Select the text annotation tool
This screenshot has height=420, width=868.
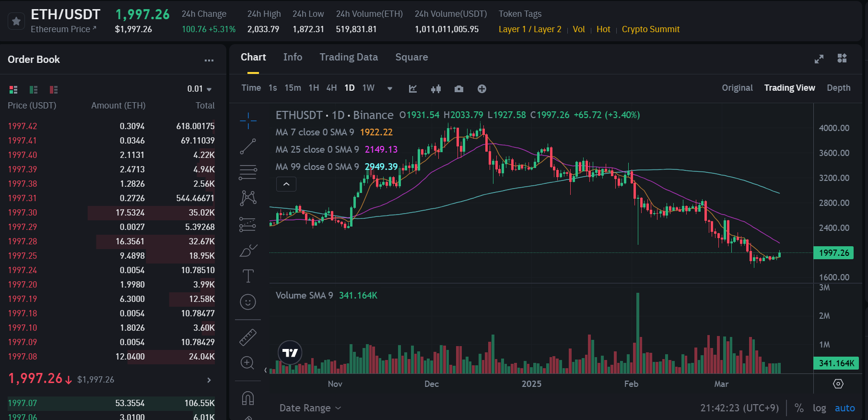point(248,276)
